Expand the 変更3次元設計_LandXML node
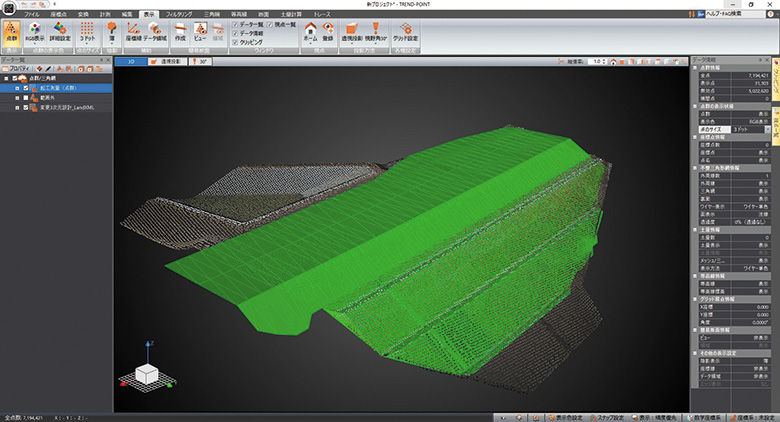Screen dimensions: 780x422 coord(17,107)
